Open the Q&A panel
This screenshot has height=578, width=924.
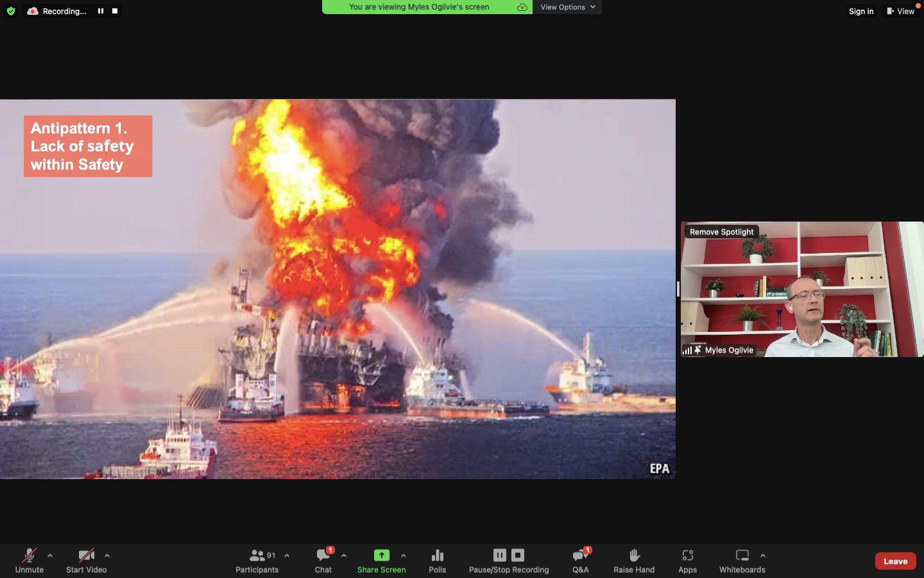pos(581,561)
